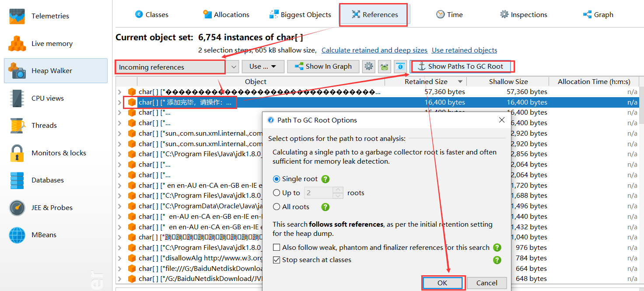Expand the selected 添加完毕 char[] row
The width and height of the screenshot is (644, 291).
coord(120,102)
